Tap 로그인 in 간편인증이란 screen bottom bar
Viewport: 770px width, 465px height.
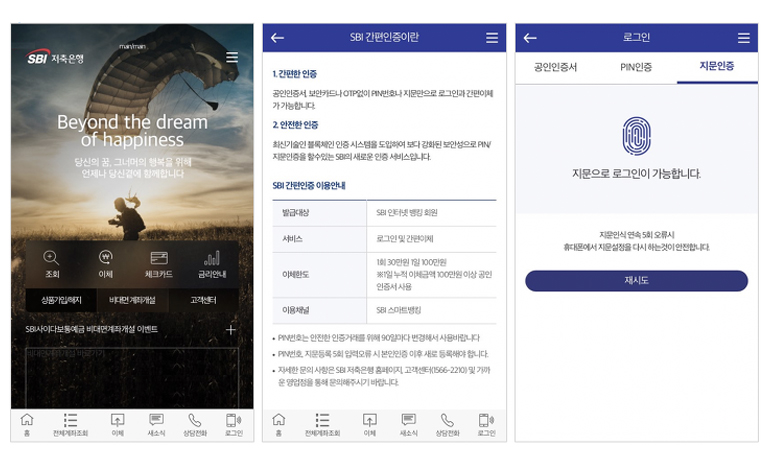(x=487, y=425)
